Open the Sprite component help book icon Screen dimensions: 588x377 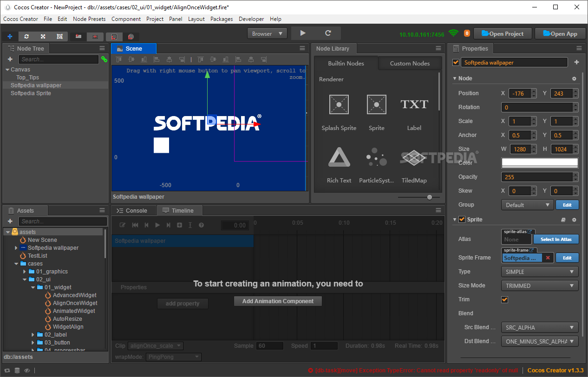click(563, 220)
